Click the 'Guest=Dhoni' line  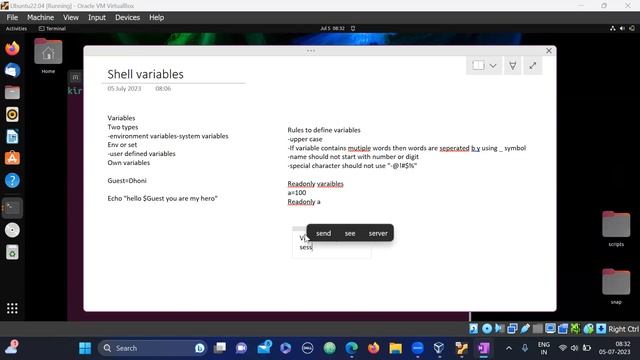click(127, 180)
